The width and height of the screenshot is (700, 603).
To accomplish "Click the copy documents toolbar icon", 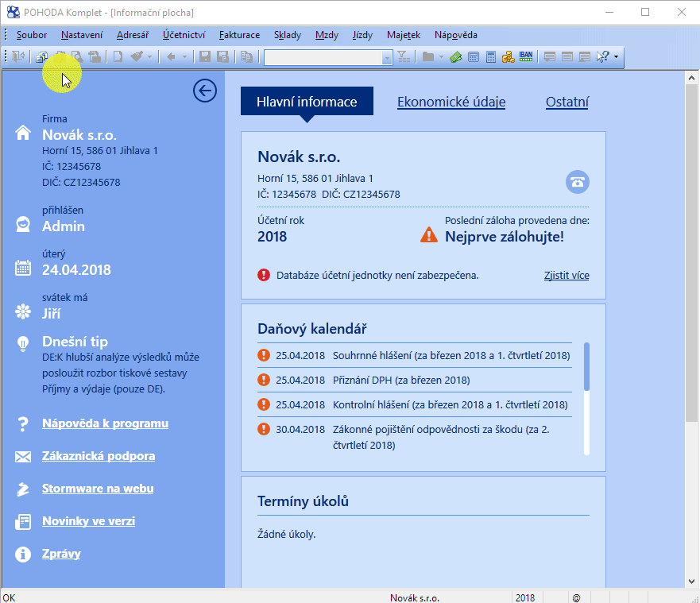I will point(246,56).
